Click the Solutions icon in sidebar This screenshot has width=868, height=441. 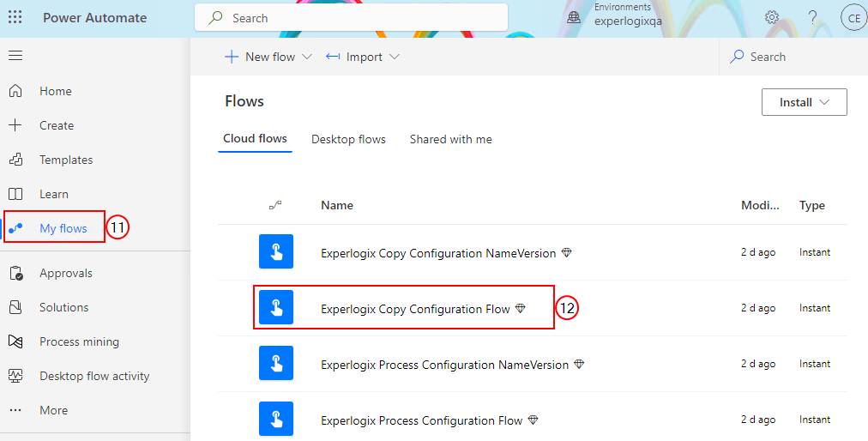pyautogui.click(x=15, y=307)
